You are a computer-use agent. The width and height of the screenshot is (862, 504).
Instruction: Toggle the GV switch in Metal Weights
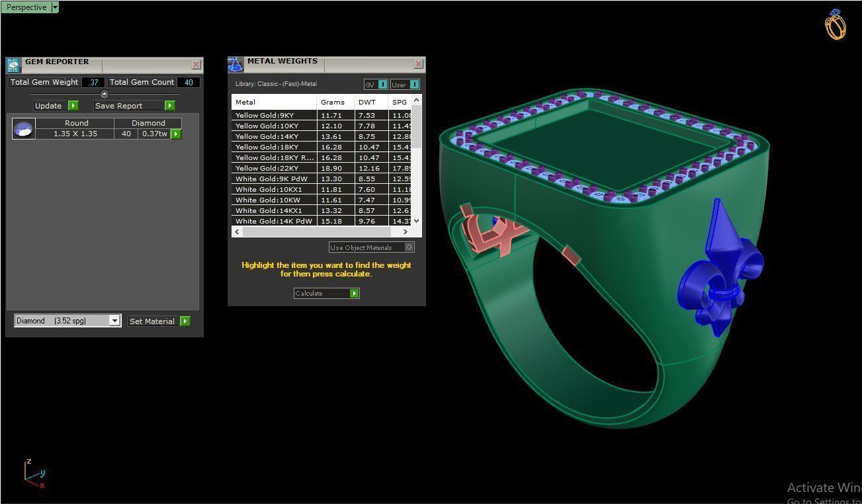(376, 85)
